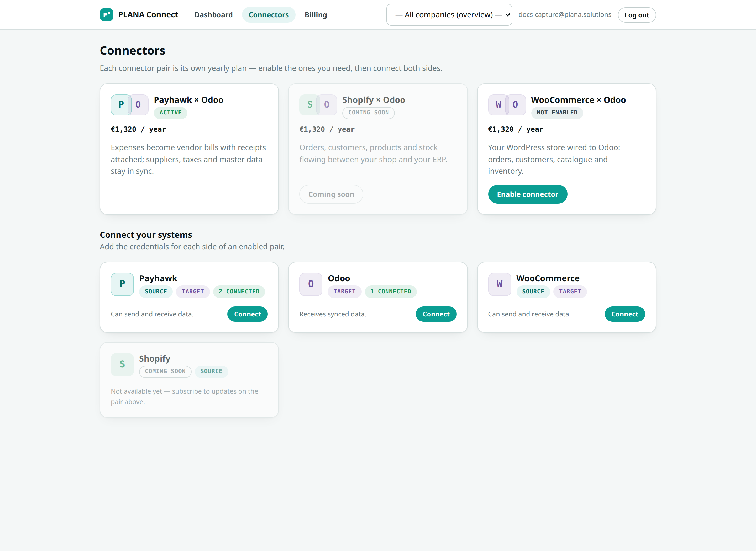
Task: Select the Connectors tab
Action: click(x=269, y=15)
